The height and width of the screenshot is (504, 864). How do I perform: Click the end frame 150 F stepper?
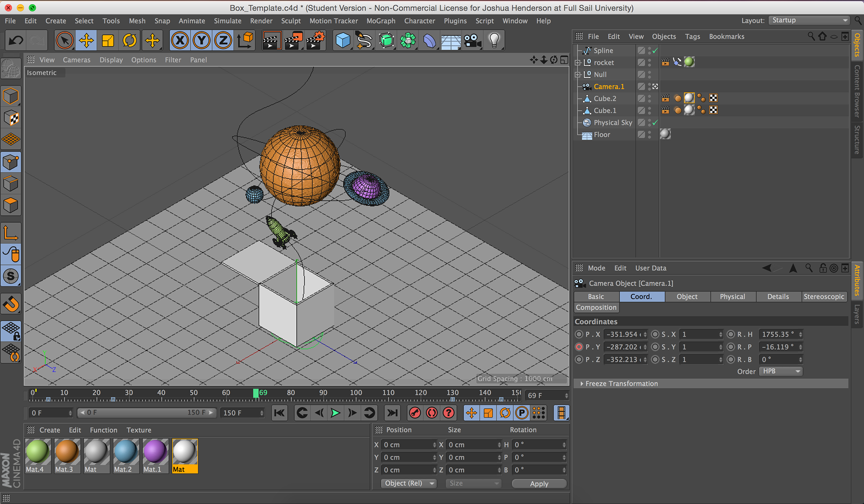(261, 413)
